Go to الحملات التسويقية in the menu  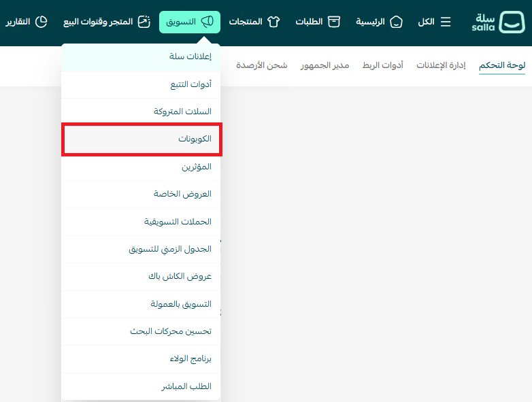click(178, 222)
